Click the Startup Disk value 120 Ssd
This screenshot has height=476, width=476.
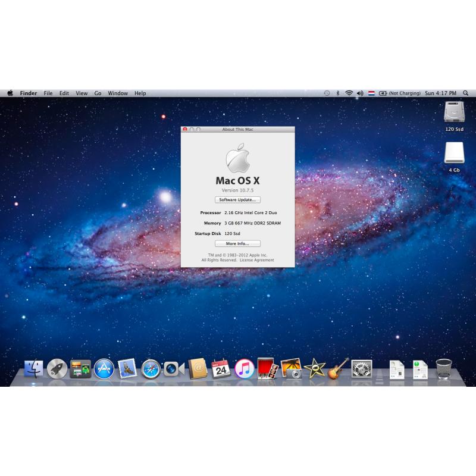(x=232, y=233)
